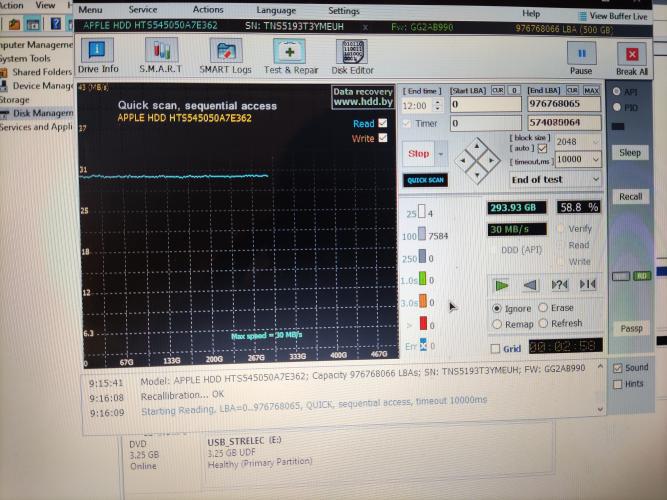Click the Recall button

point(630,197)
